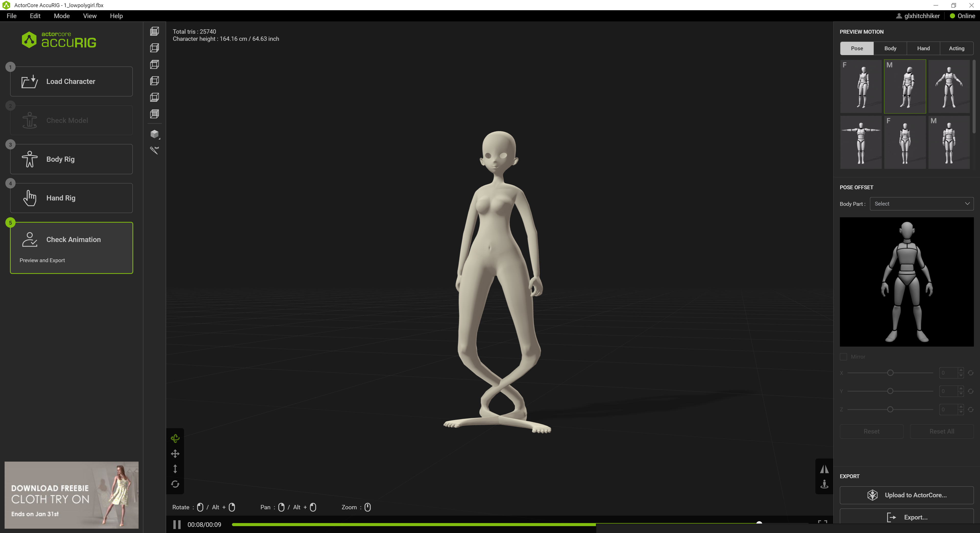Switch to the Acting motion tab
The width and height of the screenshot is (980, 533).
pos(957,48)
